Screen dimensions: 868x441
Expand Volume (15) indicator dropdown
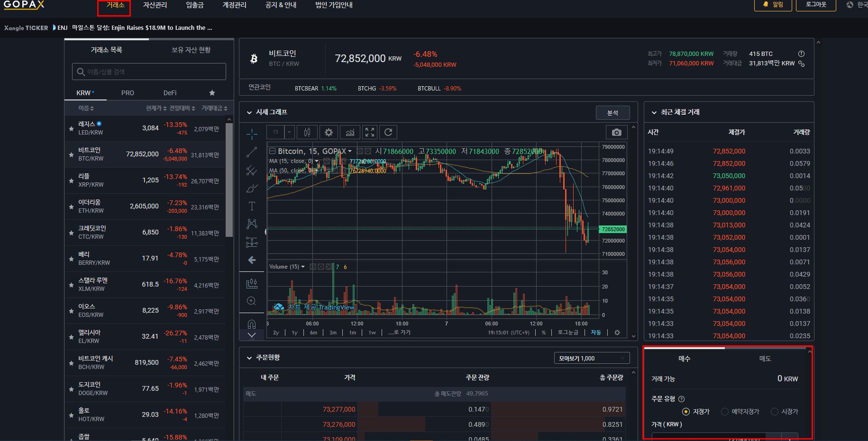303,267
